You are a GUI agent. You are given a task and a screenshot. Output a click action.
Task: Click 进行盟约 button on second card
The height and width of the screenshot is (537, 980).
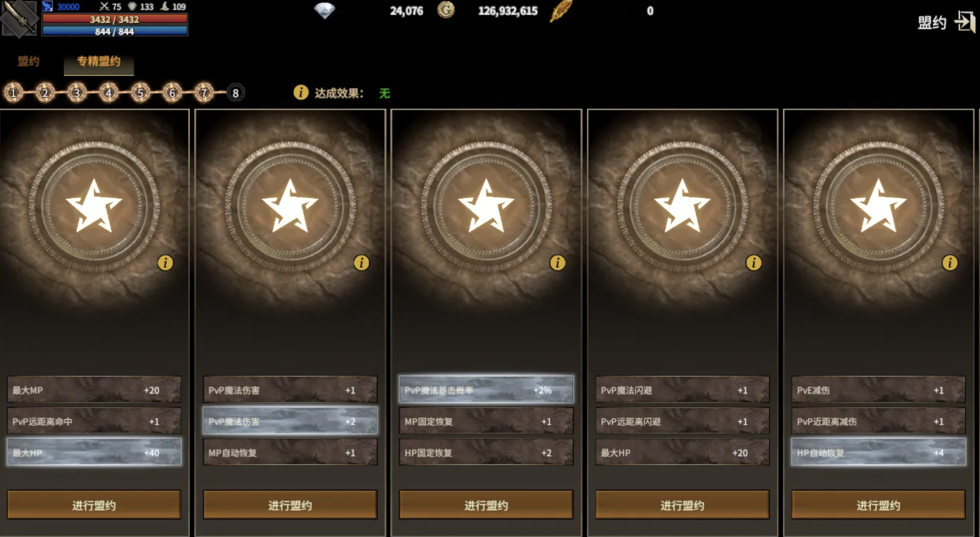point(290,505)
